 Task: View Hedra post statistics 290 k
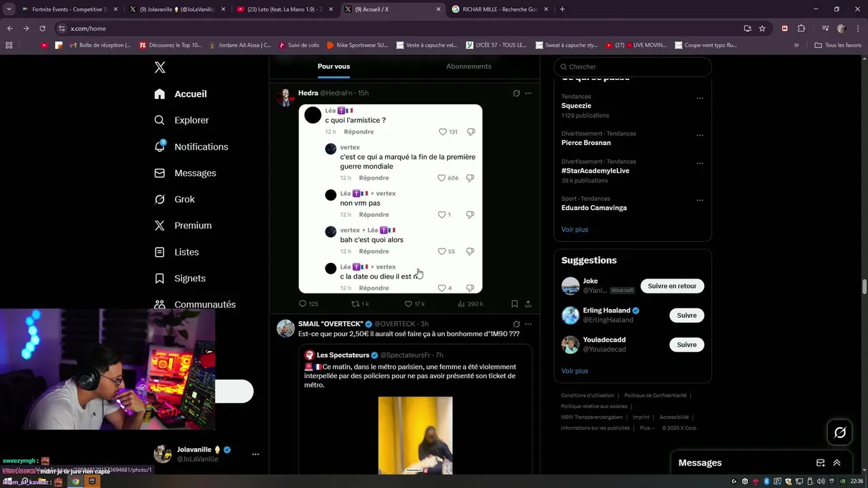pyautogui.click(x=471, y=304)
